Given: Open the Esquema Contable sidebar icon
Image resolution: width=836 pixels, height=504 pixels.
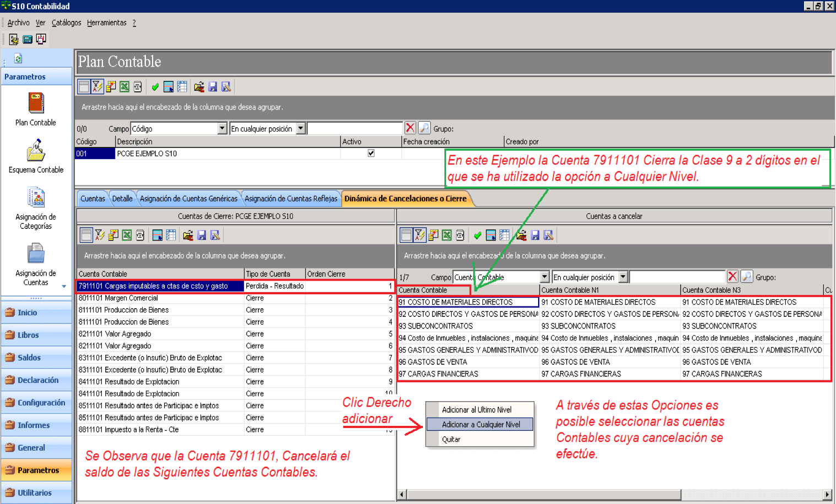Looking at the screenshot, I should (36, 150).
